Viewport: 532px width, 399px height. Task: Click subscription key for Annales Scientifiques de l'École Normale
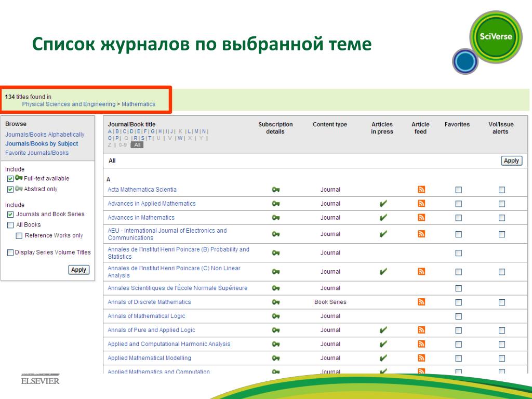tap(276, 288)
